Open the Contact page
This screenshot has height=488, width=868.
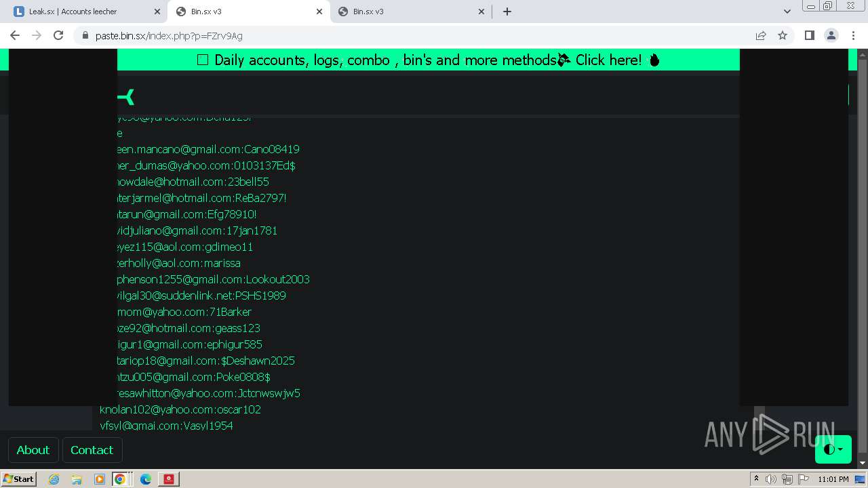(x=92, y=450)
